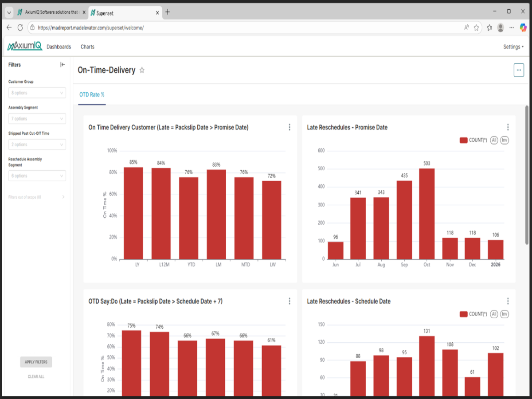The image size is (532, 399).
Task: Expand Shipped Past Cut-Off Time dropdown
Action: click(37, 145)
